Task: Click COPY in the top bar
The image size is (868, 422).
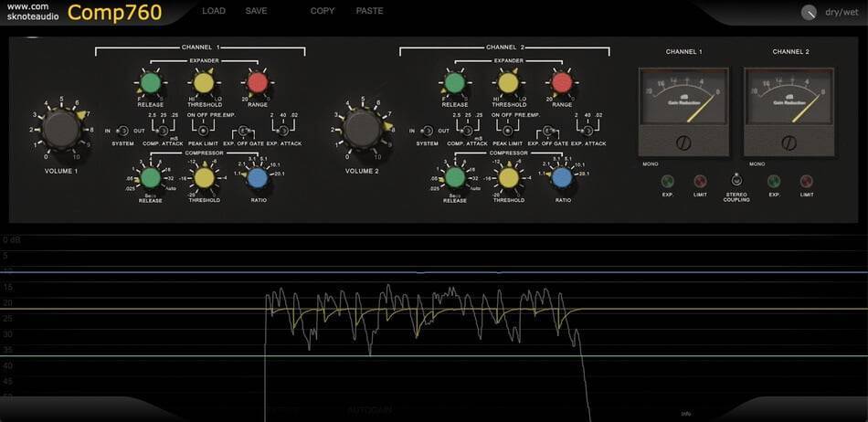Action: (323, 11)
